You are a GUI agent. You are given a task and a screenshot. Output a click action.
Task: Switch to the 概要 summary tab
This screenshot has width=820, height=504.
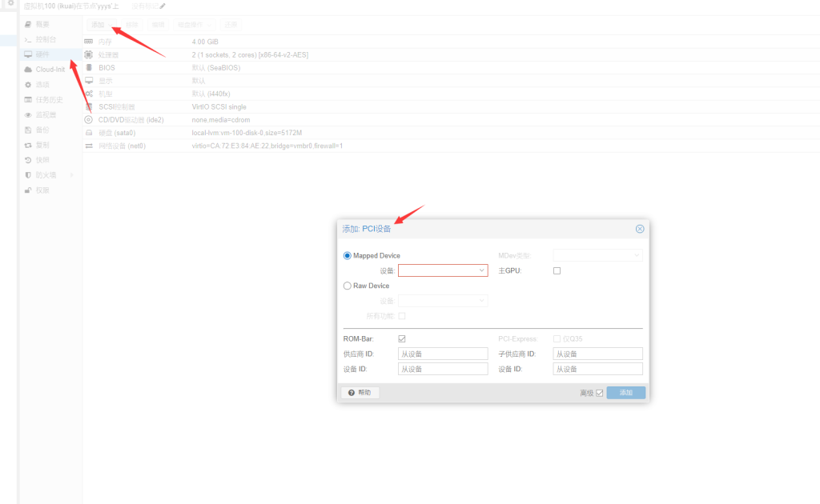[42, 25]
